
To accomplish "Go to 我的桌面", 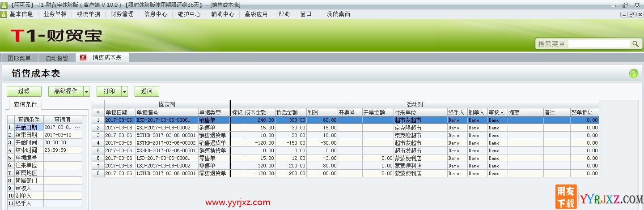I will click(x=339, y=14).
